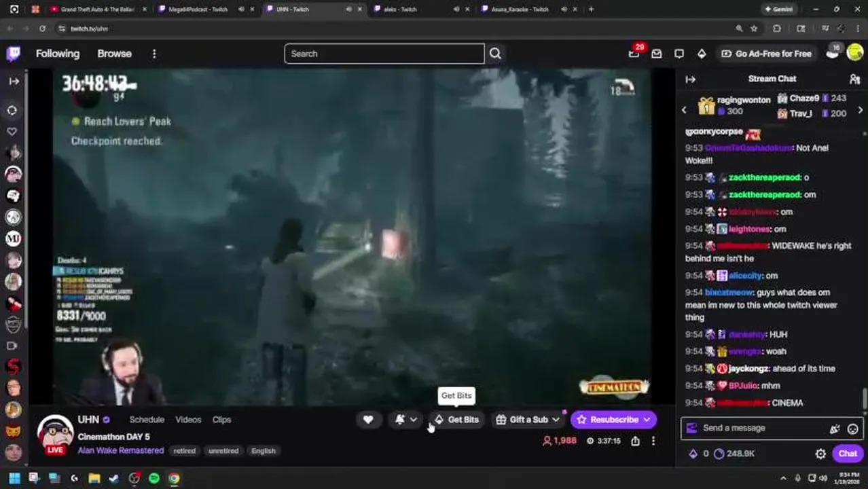Show previous gift leaderboard entry
Screen dimensions: 868x489
[x=684, y=110]
